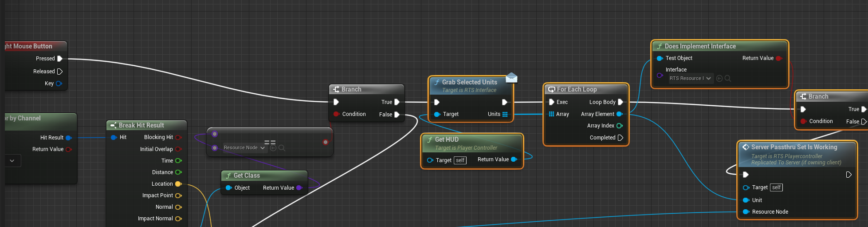This screenshot has height=227, width=868.
Task: Click the self field on Server Passthru Target
Action: pyautogui.click(x=776, y=187)
